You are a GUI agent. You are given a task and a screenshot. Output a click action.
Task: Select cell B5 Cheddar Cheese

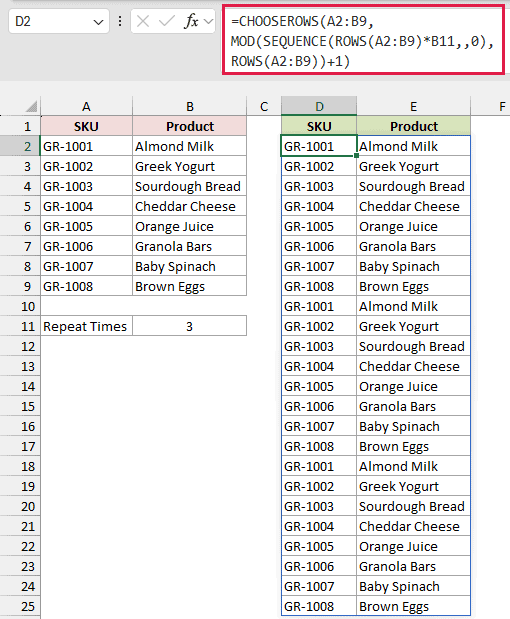tap(190, 206)
